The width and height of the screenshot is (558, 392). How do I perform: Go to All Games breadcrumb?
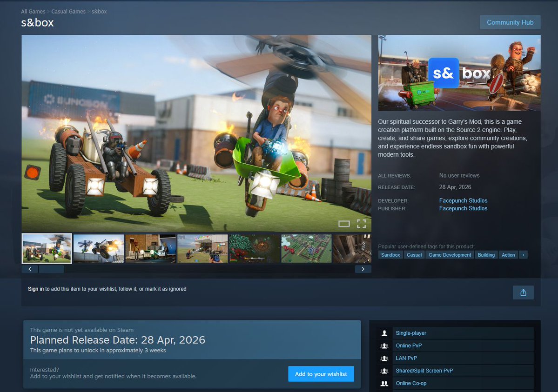pos(33,11)
